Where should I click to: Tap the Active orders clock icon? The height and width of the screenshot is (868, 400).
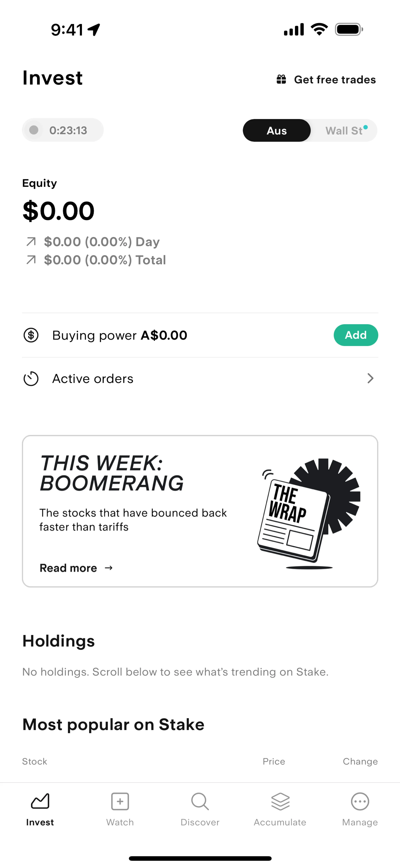(x=31, y=379)
